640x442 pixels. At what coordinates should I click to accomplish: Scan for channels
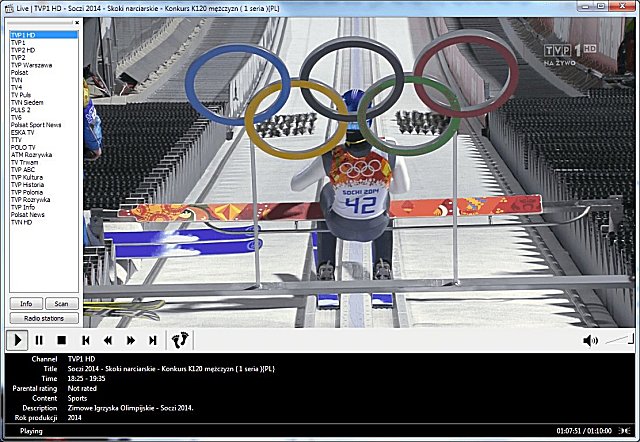click(x=61, y=304)
